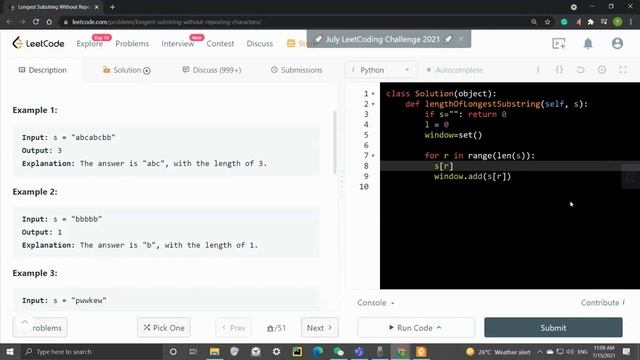Go to the Next problem

tap(320, 327)
